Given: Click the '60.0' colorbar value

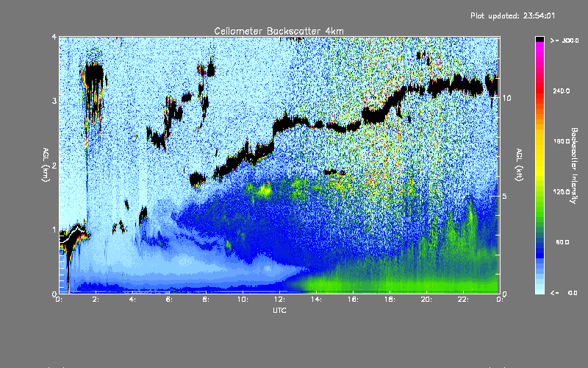Looking at the screenshot, I should (x=562, y=242).
